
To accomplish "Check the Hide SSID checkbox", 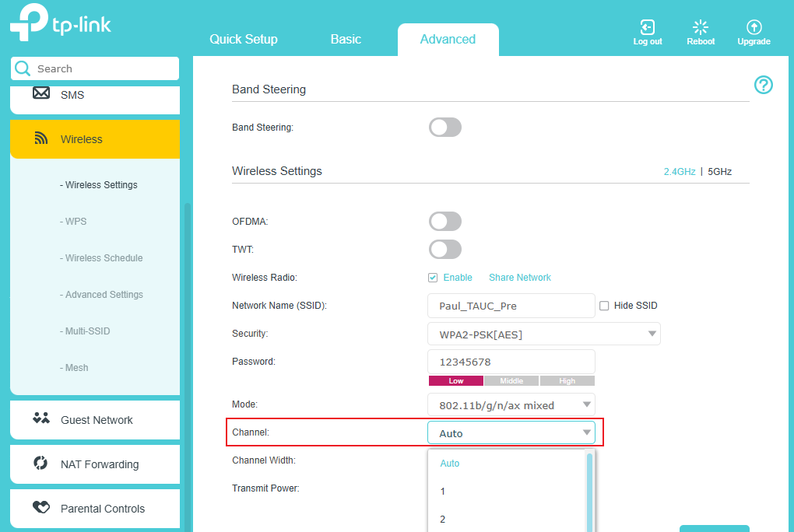I will click(604, 305).
